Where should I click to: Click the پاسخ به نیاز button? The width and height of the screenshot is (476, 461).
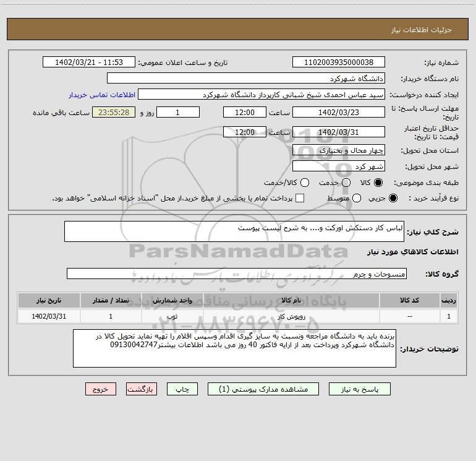click(359, 389)
